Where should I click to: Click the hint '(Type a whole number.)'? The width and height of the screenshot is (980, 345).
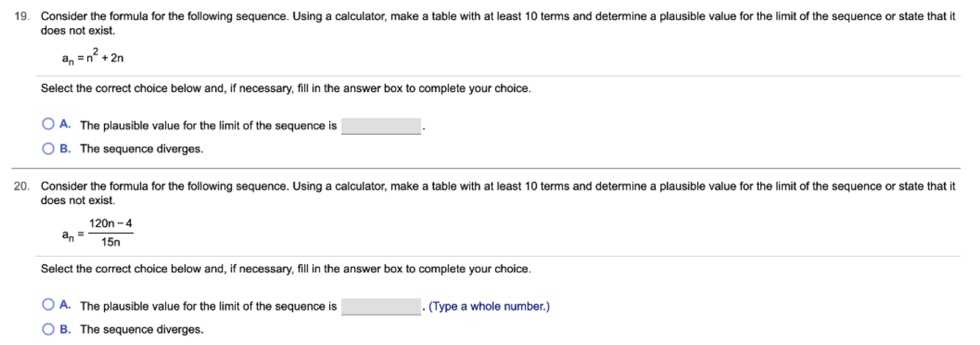(490, 307)
